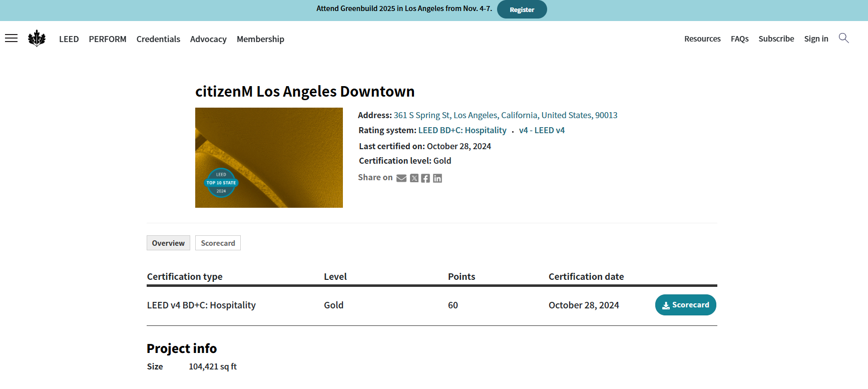The width and height of the screenshot is (868, 389).
Task: Share project on X (Twitter)
Action: [414, 178]
